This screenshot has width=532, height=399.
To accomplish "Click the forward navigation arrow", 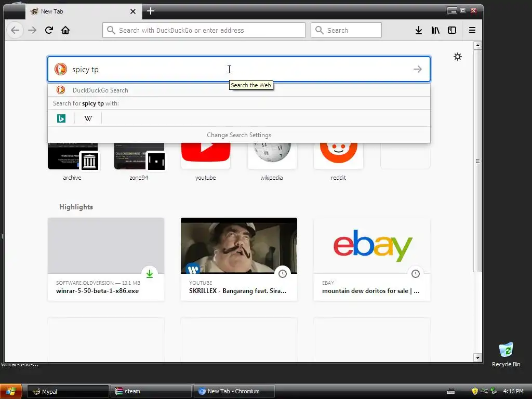I will 32,30.
